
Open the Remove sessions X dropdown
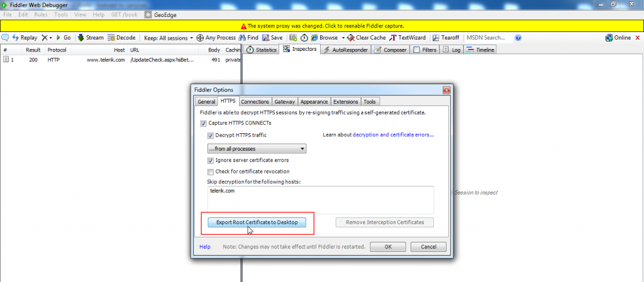coord(47,38)
